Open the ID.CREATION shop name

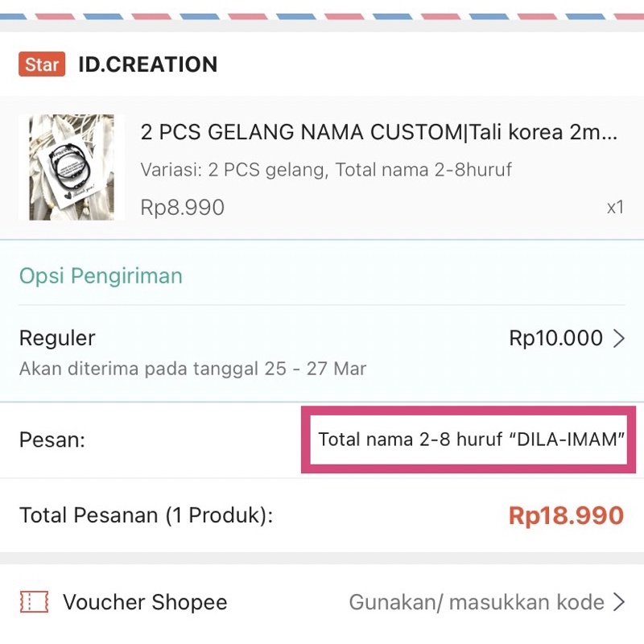point(147,64)
